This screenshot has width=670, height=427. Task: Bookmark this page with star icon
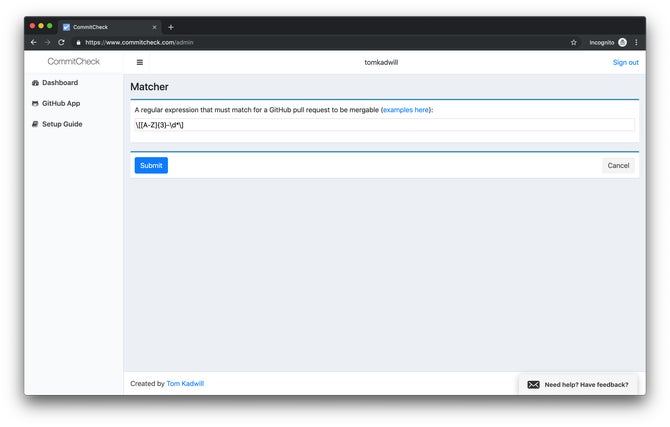(573, 42)
